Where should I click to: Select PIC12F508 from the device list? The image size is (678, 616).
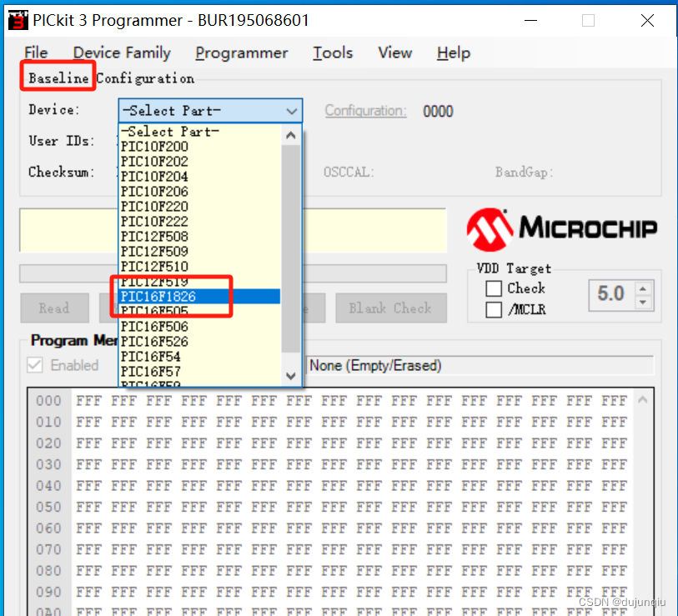click(200, 237)
